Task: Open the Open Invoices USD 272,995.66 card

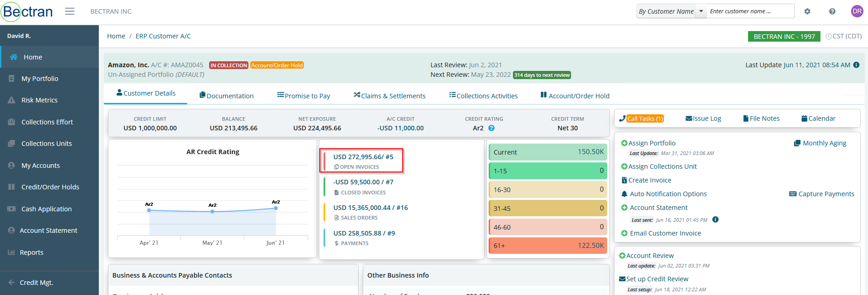Action: coord(361,161)
